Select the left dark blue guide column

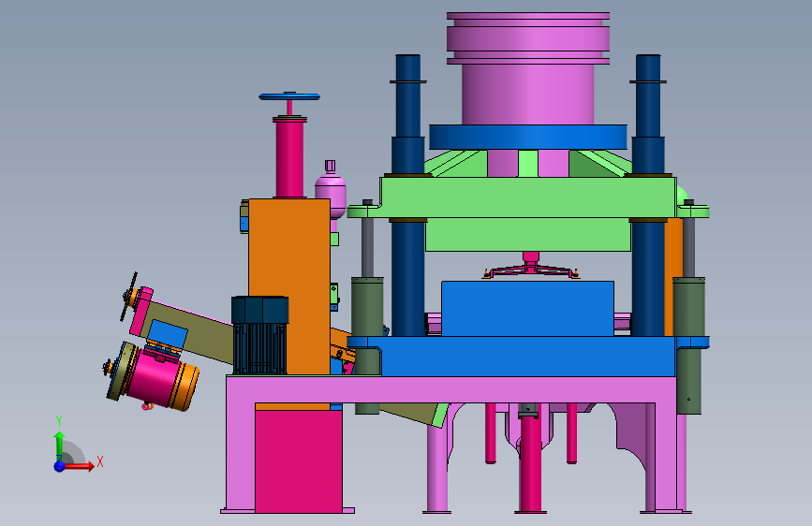pos(408,197)
